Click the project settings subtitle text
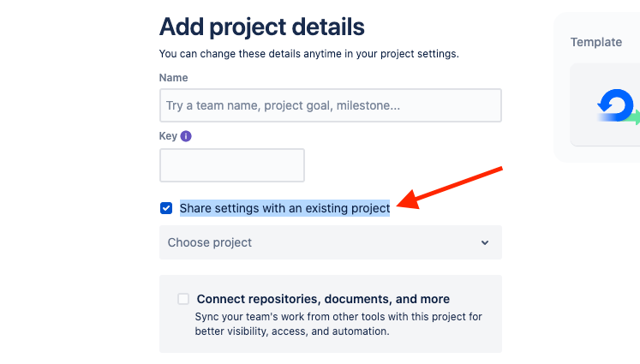Image resolution: width=640 pixels, height=364 pixels. pos(308,54)
